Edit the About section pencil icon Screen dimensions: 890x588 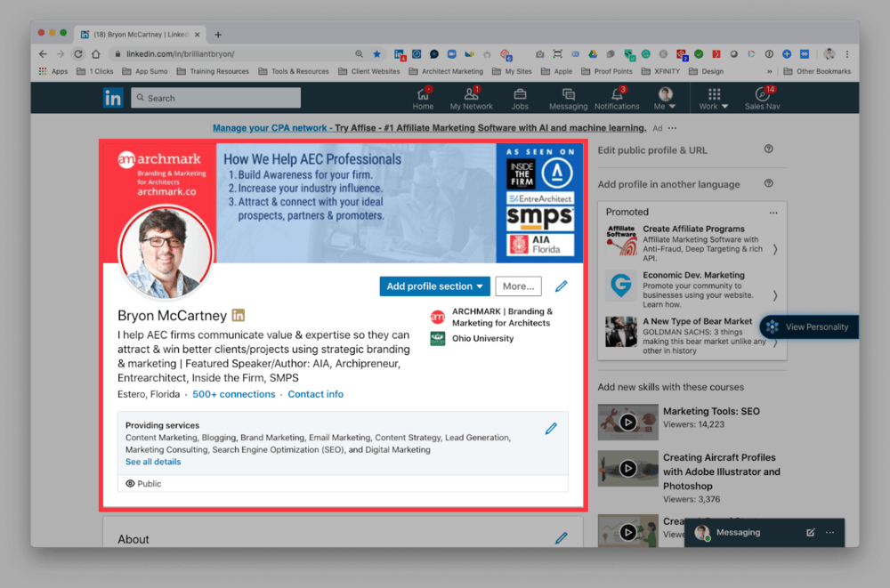click(x=562, y=537)
